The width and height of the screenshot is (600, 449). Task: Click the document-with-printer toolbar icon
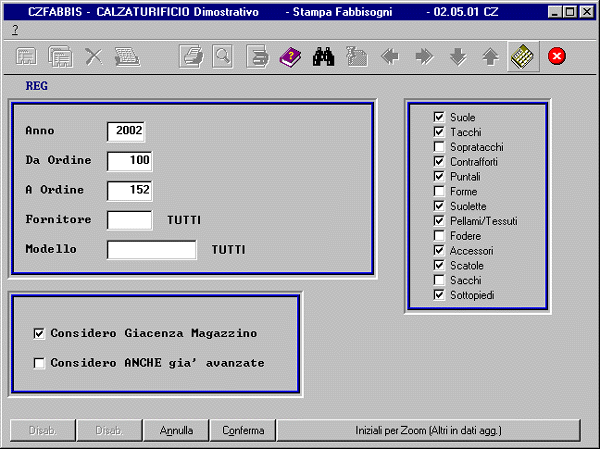click(257, 57)
